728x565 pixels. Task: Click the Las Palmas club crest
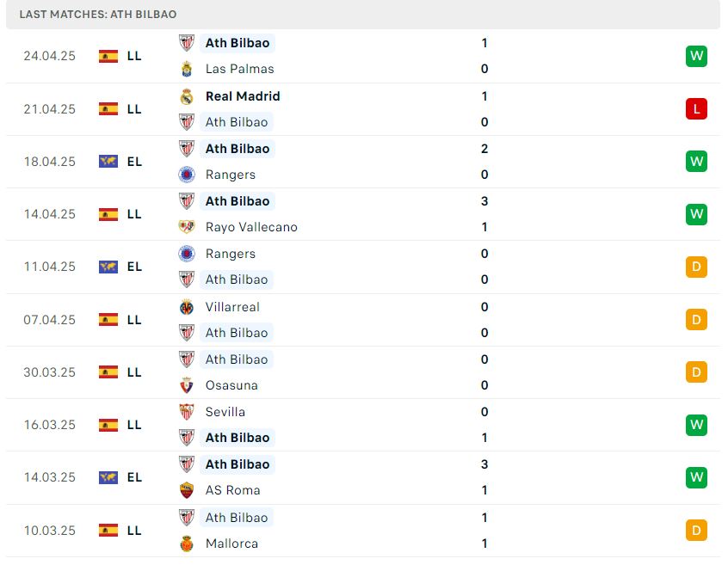pos(187,69)
